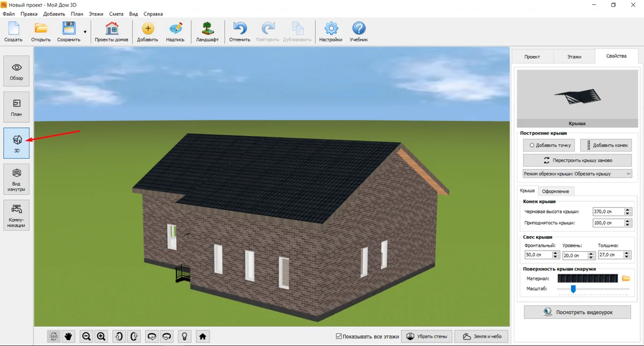Click Перестроить крышу заново button
644x346 pixels.
click(577, 160)
